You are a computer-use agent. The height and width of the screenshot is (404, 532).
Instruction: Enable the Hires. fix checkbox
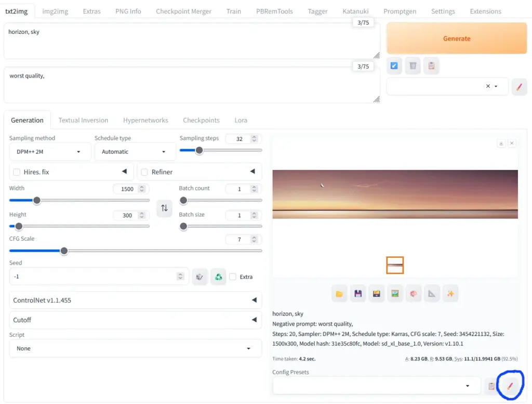coord(17,172)
